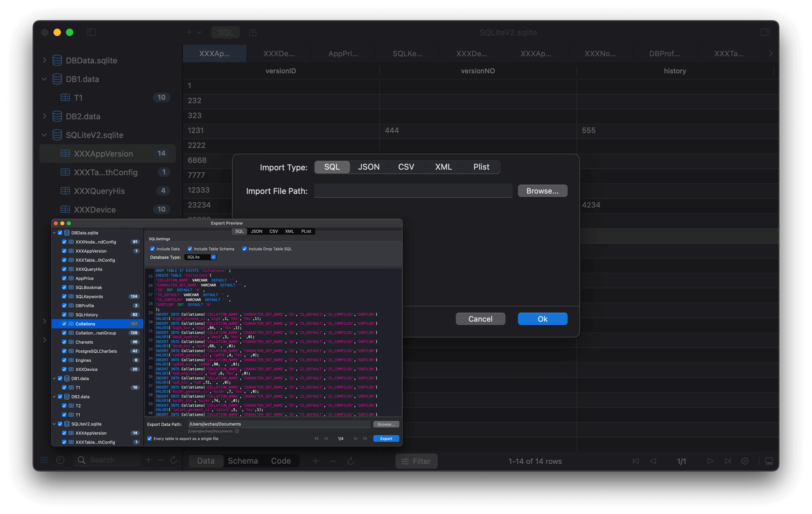The width and height of the screenshot is (812, 514).
Task: Toggle Every table is export as single file
Action: (x=150, y=438)
